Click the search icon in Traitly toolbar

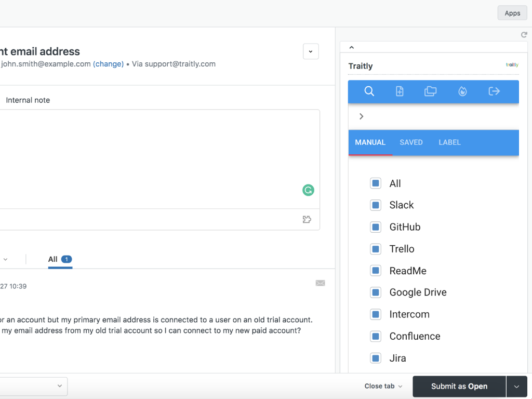tap(369, 91)
